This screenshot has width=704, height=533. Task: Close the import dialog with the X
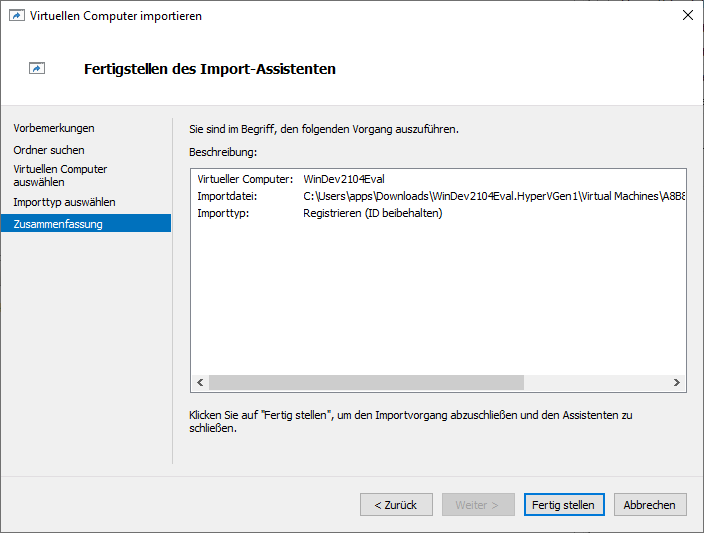click(x=687, y=15)
